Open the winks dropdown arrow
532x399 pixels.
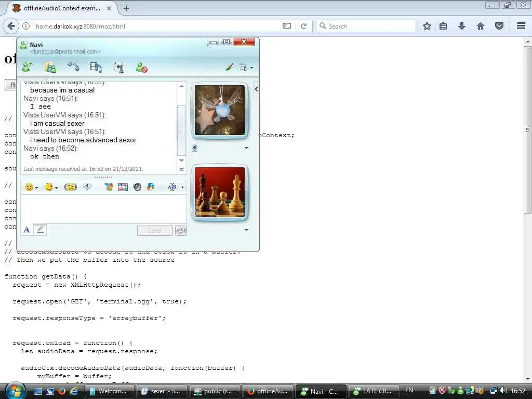[x=56, y=188]
